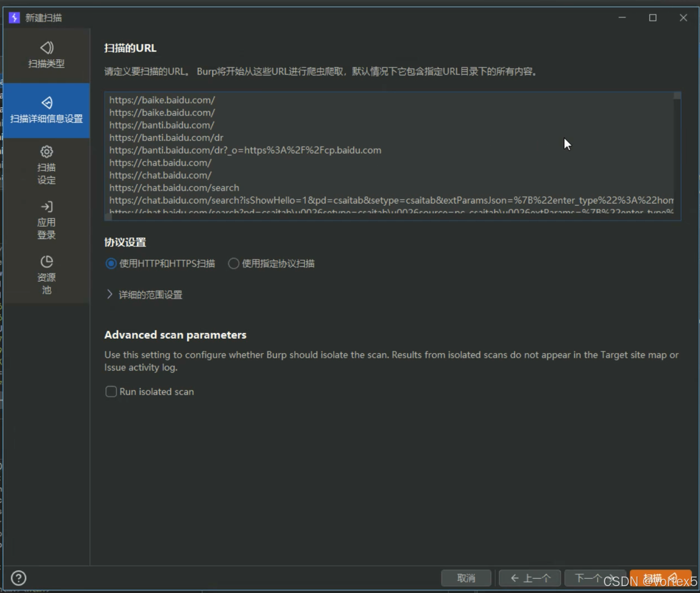Click the 扫描的URL heading
The height and width of the screenshot is (593, 700).
click(x=130, y=48)
